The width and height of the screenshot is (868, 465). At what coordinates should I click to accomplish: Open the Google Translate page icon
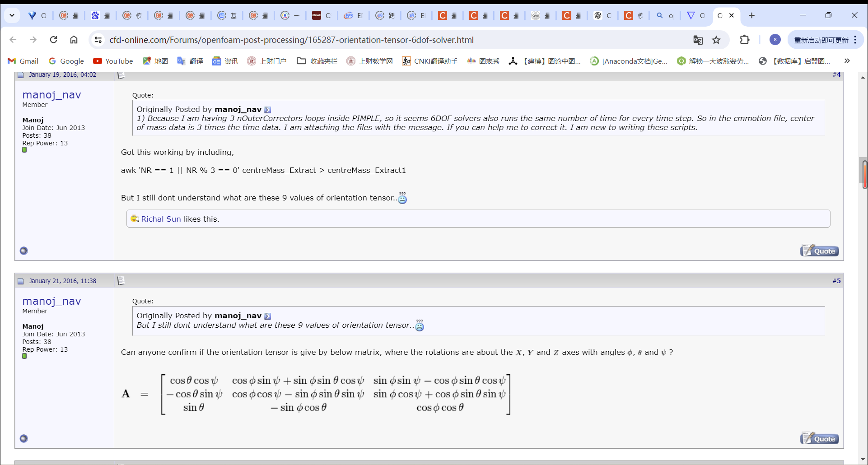point(698,40)
